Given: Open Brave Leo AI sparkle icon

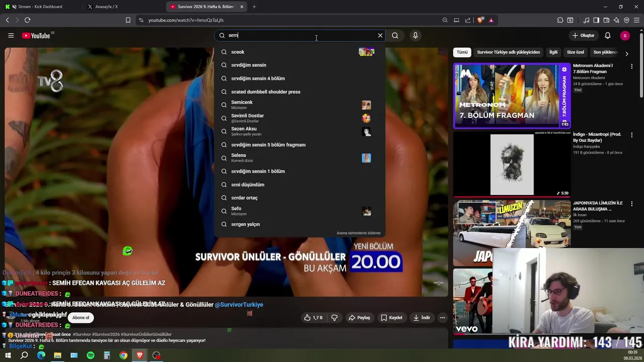Looking at the screenshot, I should [616, 20].
